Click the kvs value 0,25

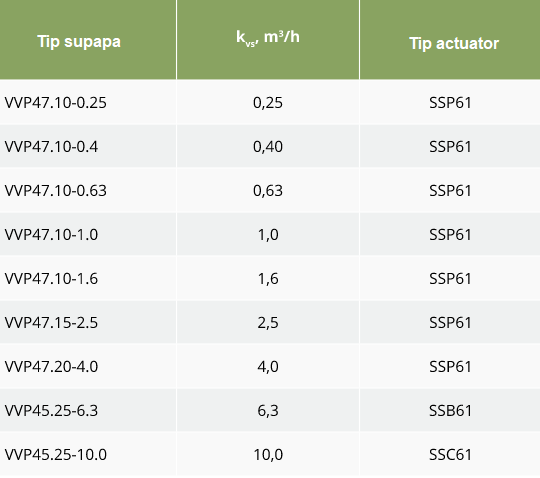tap(268, 103)
